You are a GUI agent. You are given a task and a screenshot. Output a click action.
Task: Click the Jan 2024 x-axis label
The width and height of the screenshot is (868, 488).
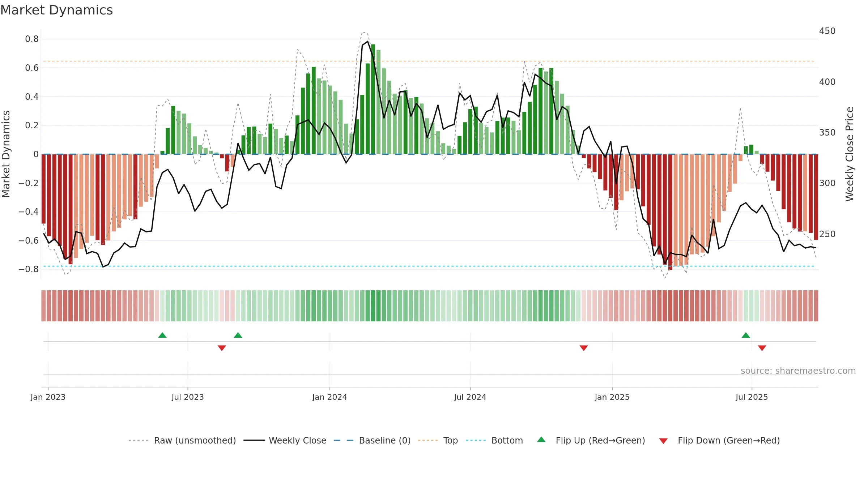point(330,397)
